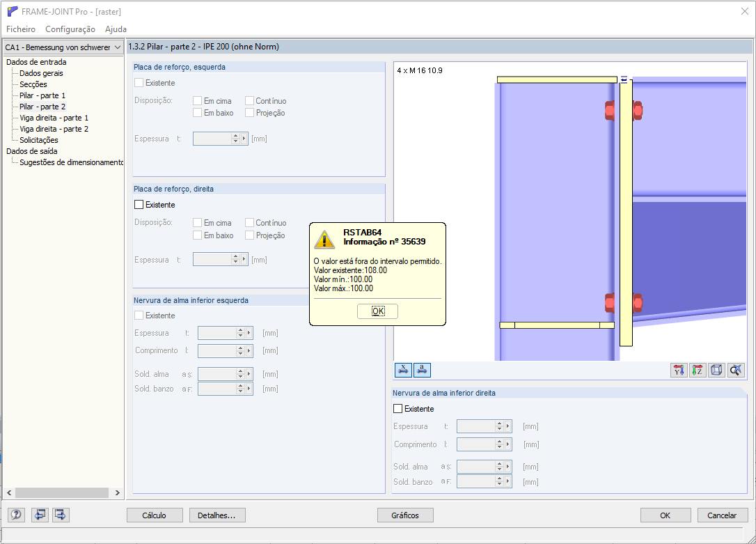Open arrow menu beside Nervura direita Espessura
756x544 pixels.
point(508,426)
